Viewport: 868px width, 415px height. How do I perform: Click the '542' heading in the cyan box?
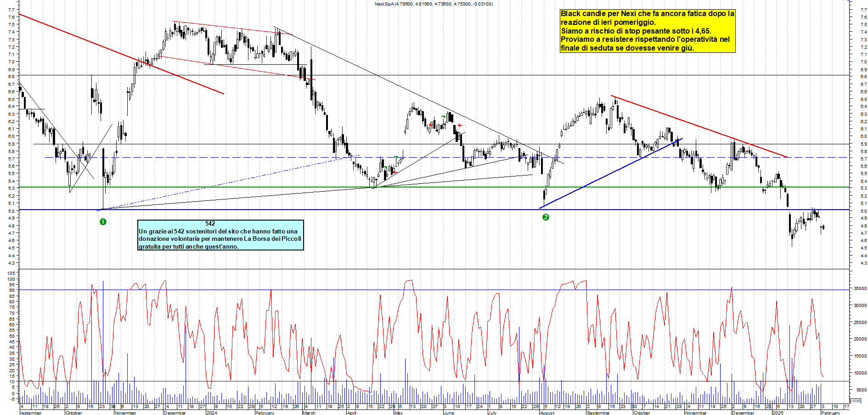210,224
